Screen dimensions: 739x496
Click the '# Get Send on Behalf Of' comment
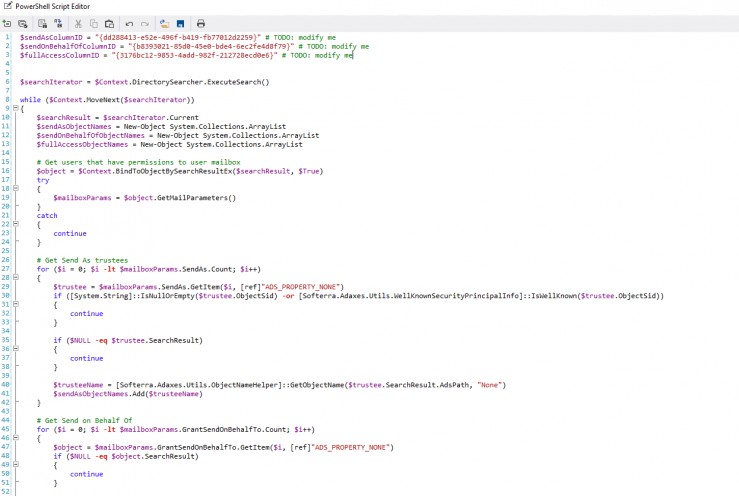pyautogui.click(x=84, y=420)
